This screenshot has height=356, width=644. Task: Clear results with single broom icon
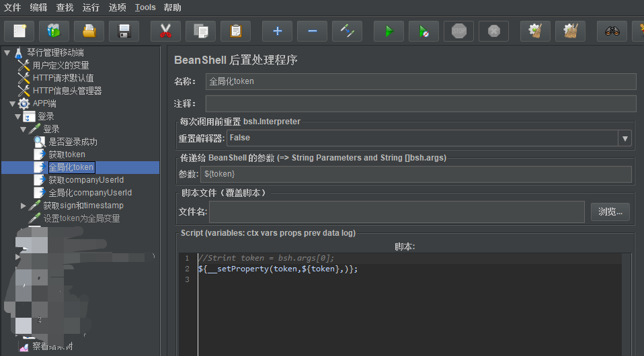(535, 31)
